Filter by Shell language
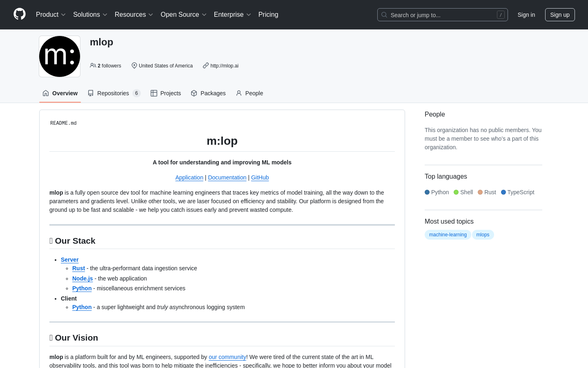Image resolution: width=588 pixels, height=368 pixels. (463, 192)
